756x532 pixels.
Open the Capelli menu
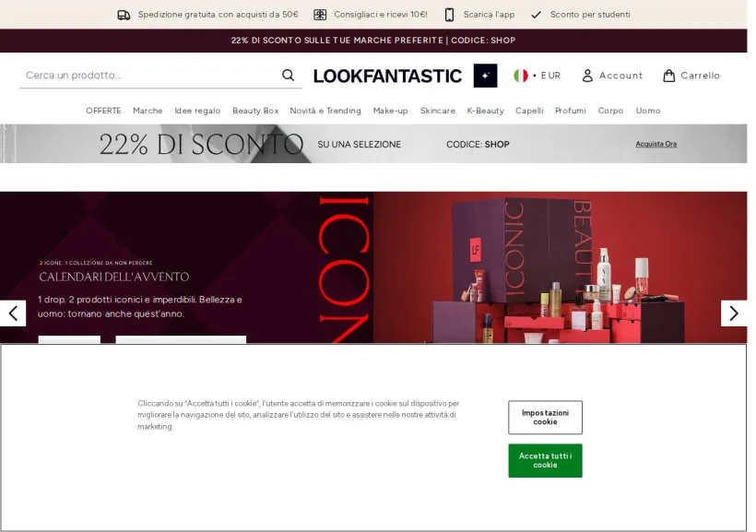coord(529,111)
